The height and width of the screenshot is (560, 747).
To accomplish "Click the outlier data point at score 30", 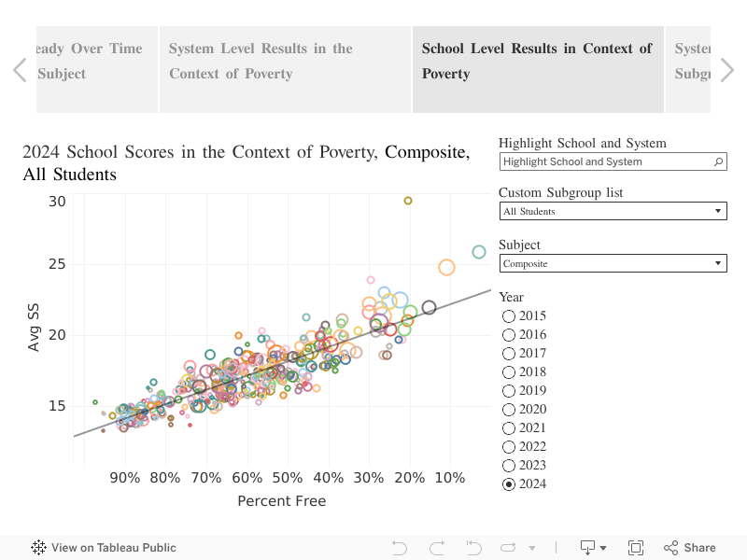I will 408,201.
